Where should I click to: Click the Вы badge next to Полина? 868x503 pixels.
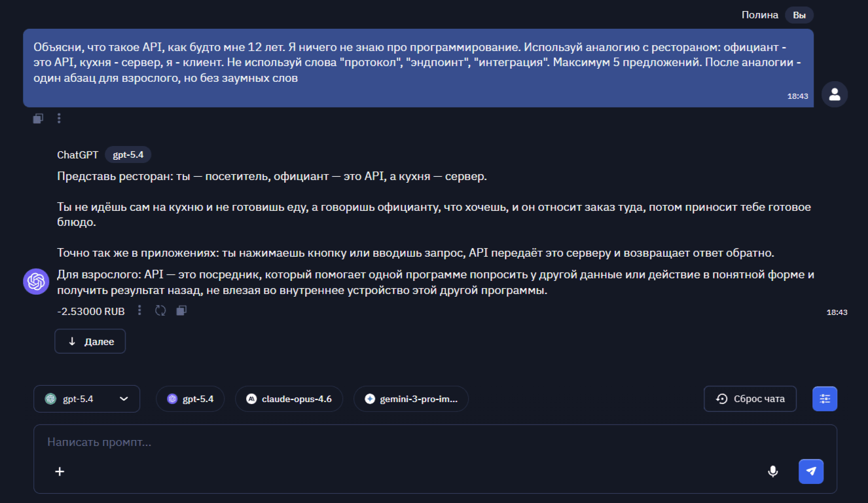(799, 15)
